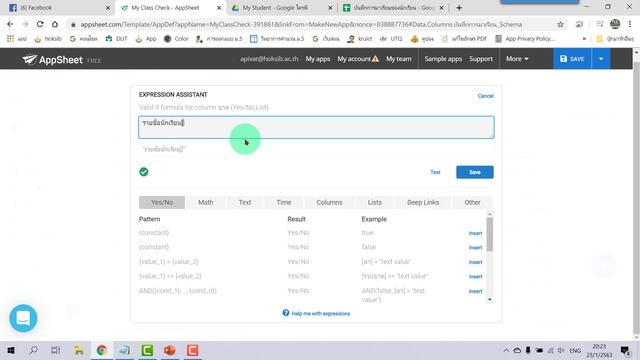Click the AppSheet logo
The image size is (640, 360).
coord(52,60)
